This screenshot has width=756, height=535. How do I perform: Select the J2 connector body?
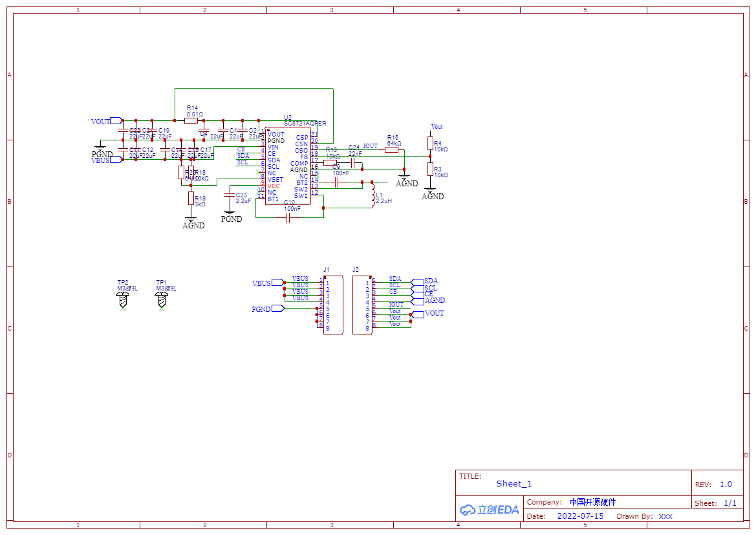coord(362,305)
